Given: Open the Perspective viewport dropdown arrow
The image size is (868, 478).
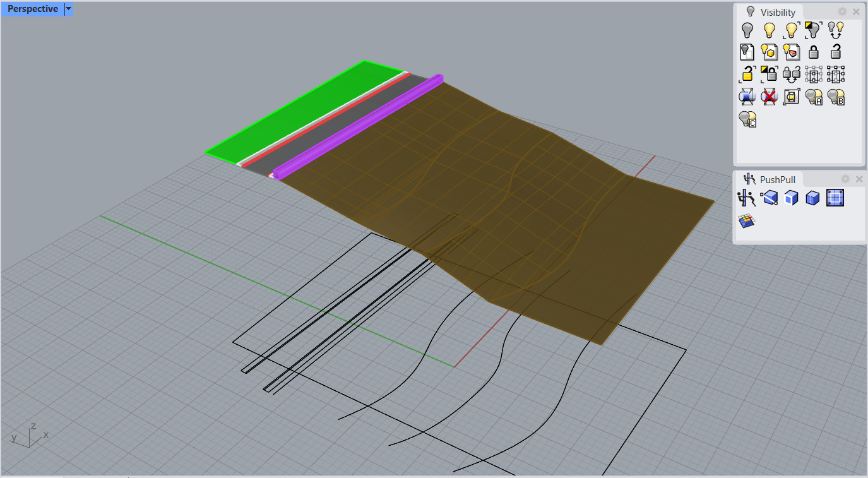Looking at the screenshot, I should coord(68,9).
